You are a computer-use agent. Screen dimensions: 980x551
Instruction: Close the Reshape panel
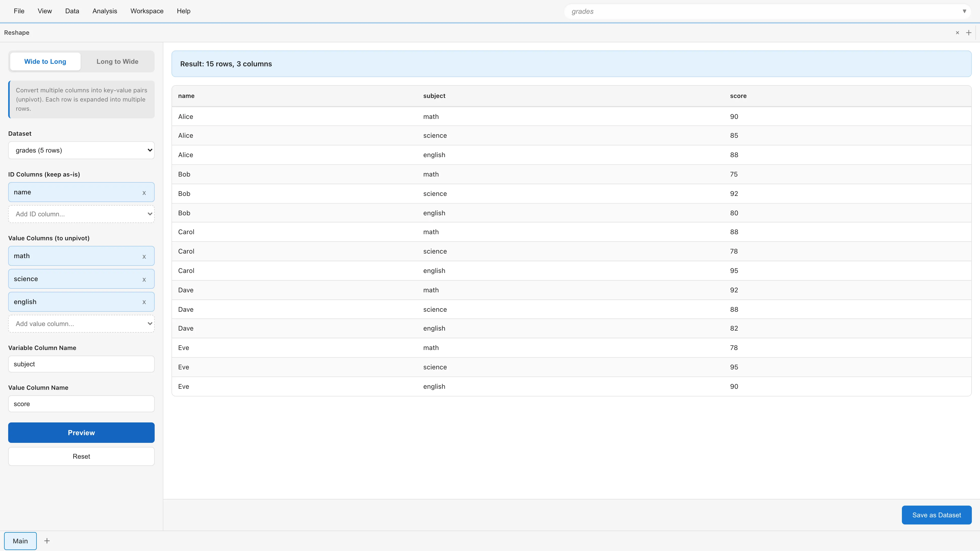958,33
